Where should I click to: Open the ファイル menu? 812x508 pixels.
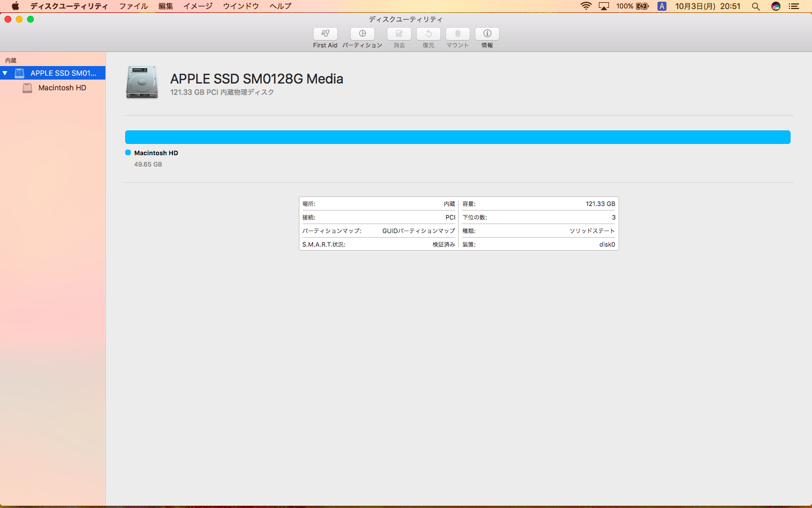(134, 6)
